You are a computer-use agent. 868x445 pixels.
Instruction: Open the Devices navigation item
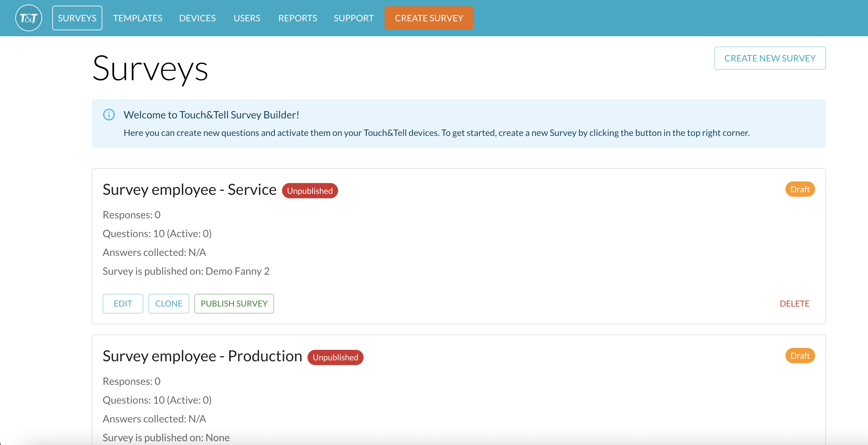coord(197,18)
